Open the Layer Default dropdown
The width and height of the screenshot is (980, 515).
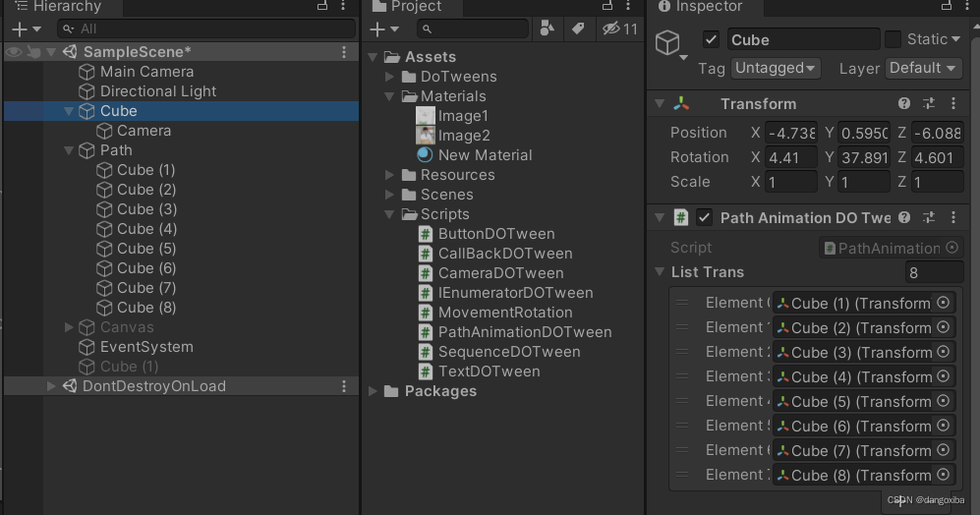coord(924,68)
